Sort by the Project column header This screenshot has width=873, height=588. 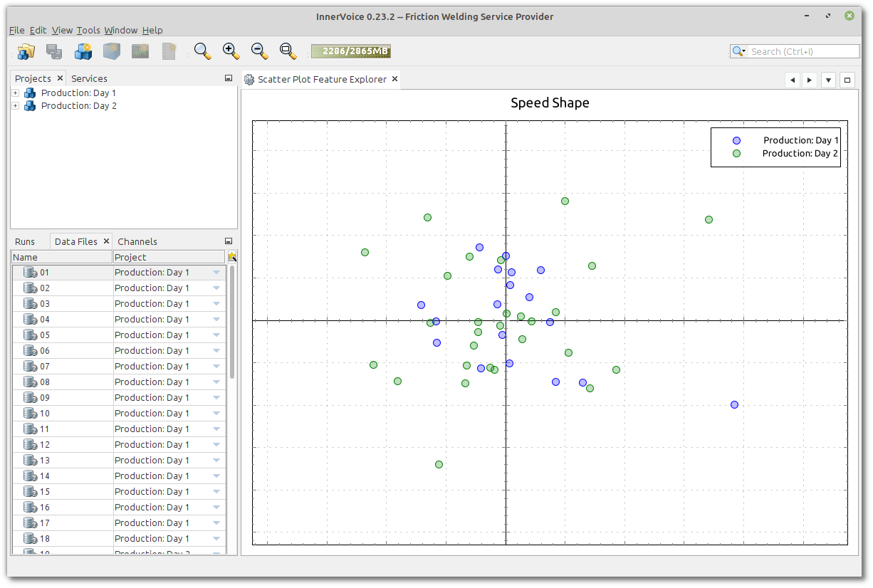point(169,257)
